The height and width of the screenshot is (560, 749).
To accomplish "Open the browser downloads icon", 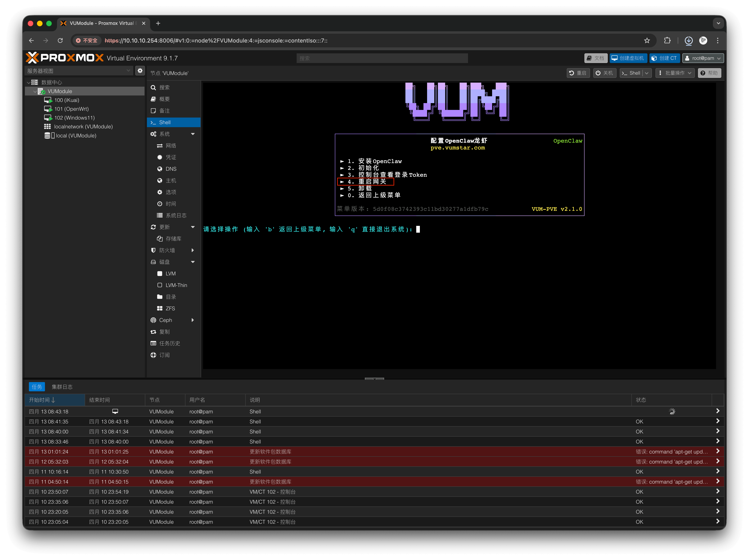I will coord(688,41).
